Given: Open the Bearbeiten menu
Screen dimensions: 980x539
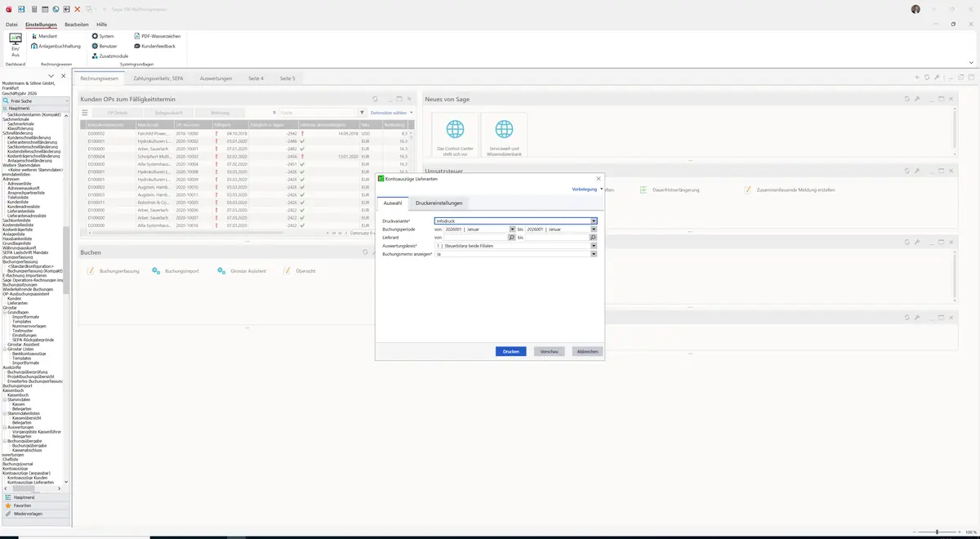Looking at the screenshot, I should (x=77, y=24).
